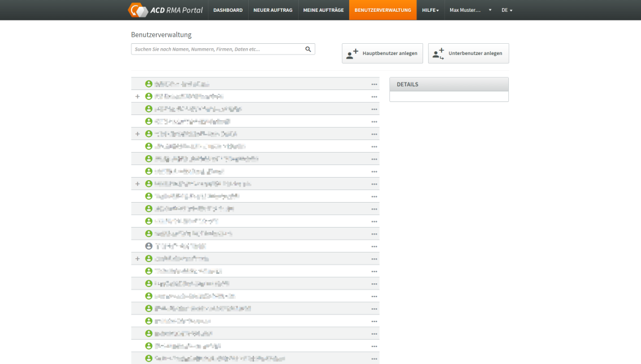
Task: Go to the Dashboard tab
Action: pyautogui.click(x=228, y=10)
